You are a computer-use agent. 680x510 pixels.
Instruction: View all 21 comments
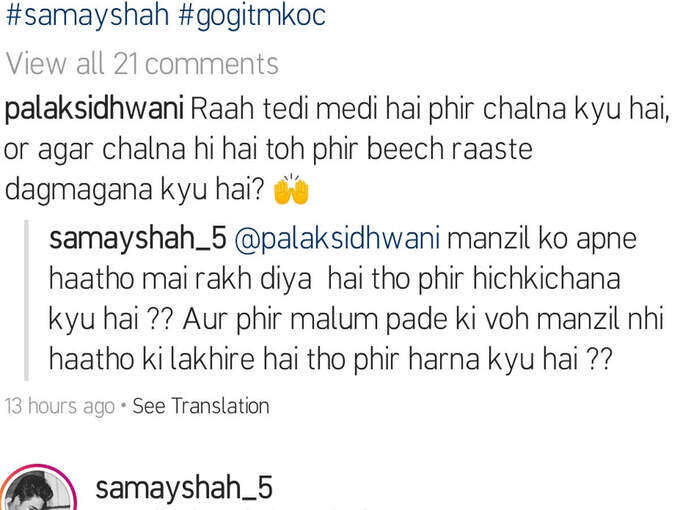click(142, 64)
